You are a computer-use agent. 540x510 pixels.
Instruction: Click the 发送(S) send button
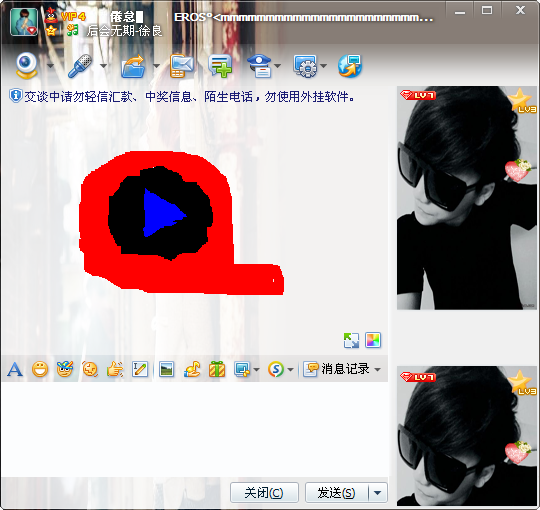click(336, 493)
